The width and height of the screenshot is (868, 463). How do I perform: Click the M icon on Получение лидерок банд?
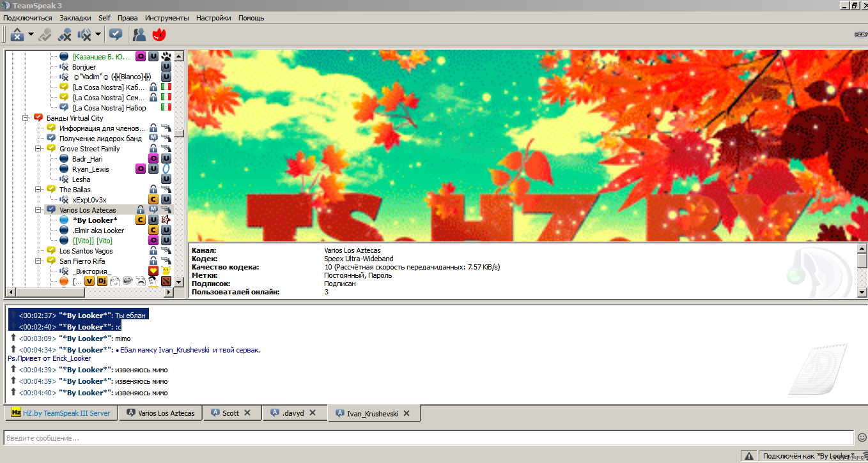coord(153,139)
